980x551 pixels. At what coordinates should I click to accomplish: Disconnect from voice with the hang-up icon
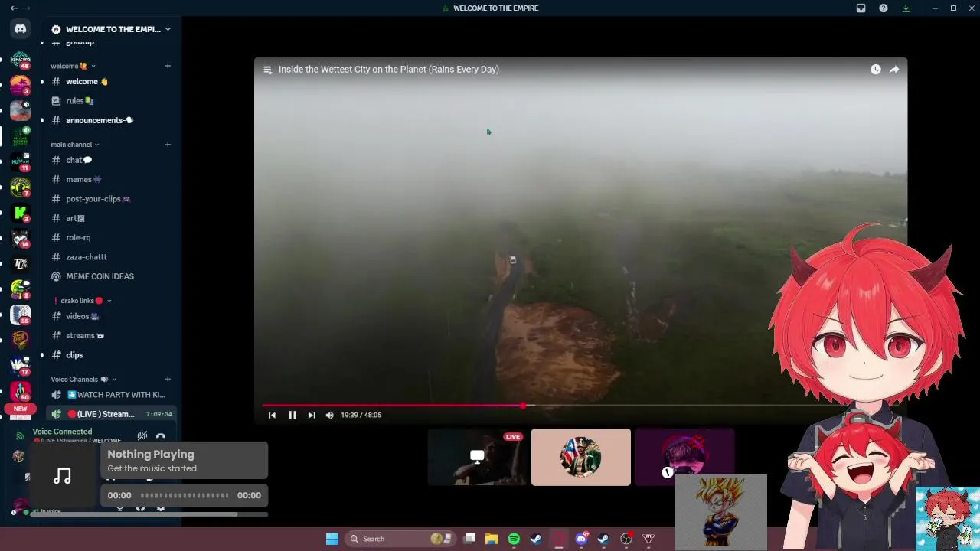coord(161,437)
